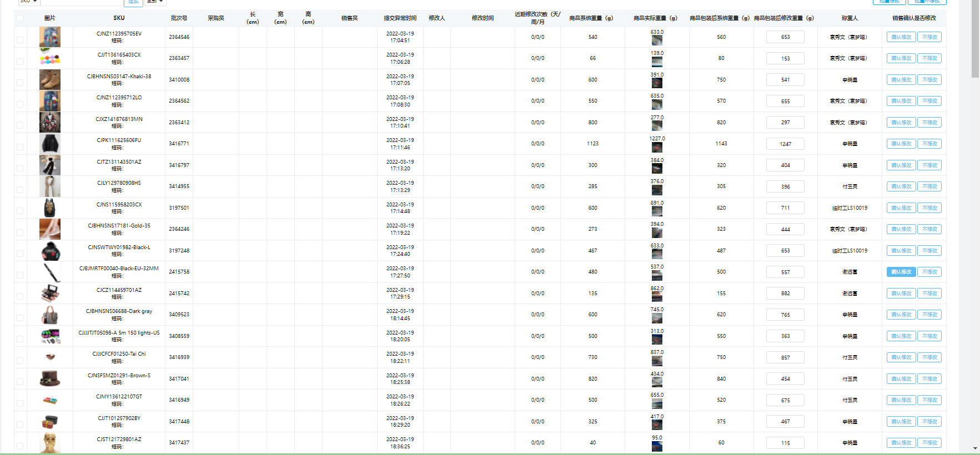Edit packaged weight field showing 1247

pos(785,144)
